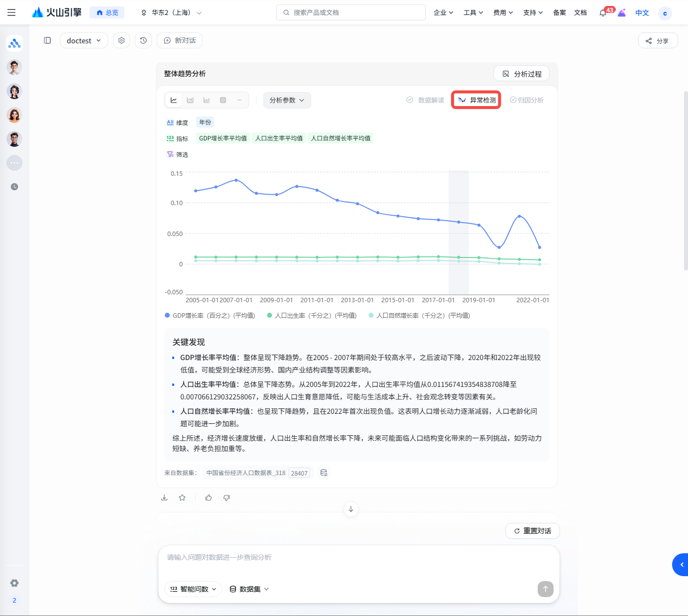Open the 备案 menu item
This screenshot has height=616, width=688.
[560, 12]
